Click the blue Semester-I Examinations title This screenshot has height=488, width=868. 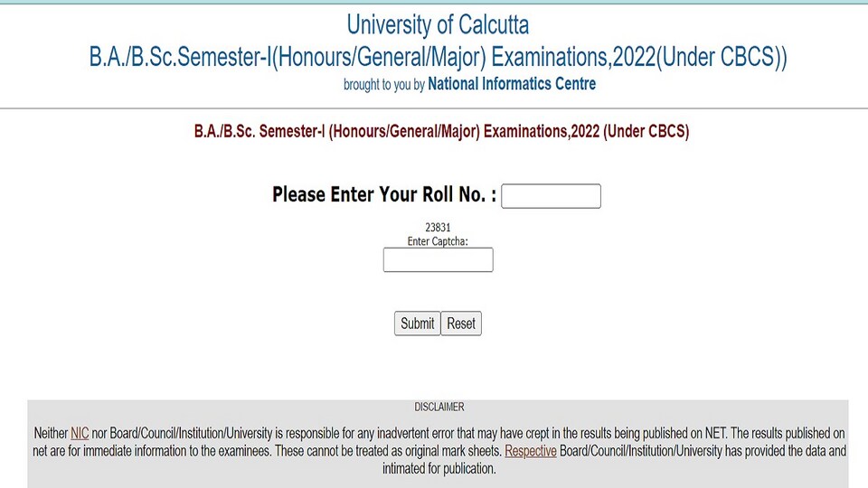pos(438,56)
